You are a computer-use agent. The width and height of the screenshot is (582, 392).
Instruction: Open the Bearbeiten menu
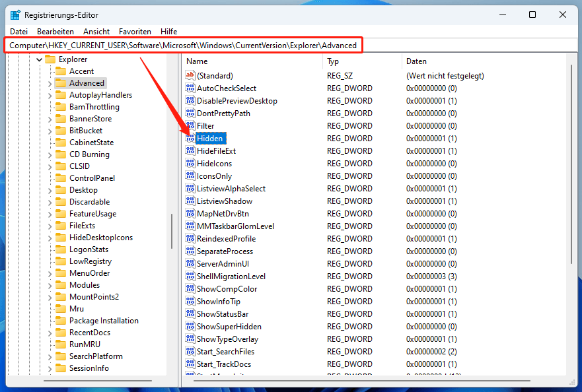tap(55, 32)
